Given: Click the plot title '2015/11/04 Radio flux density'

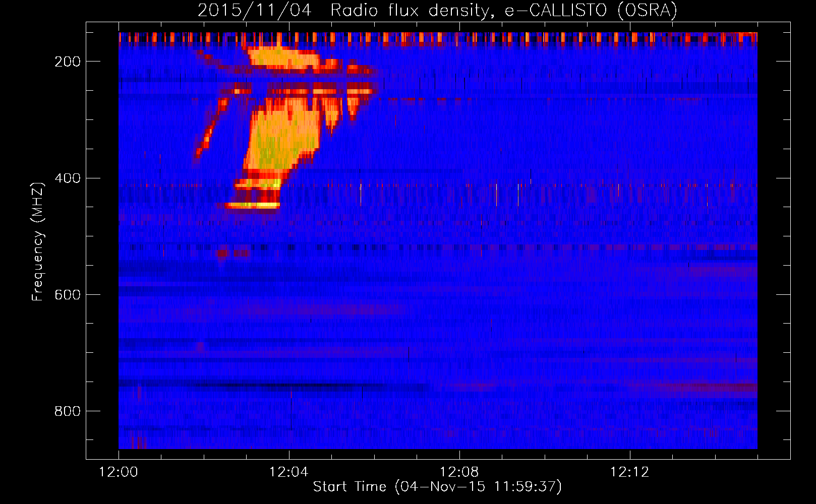Looking at the screenshot, I should point(437,10).
